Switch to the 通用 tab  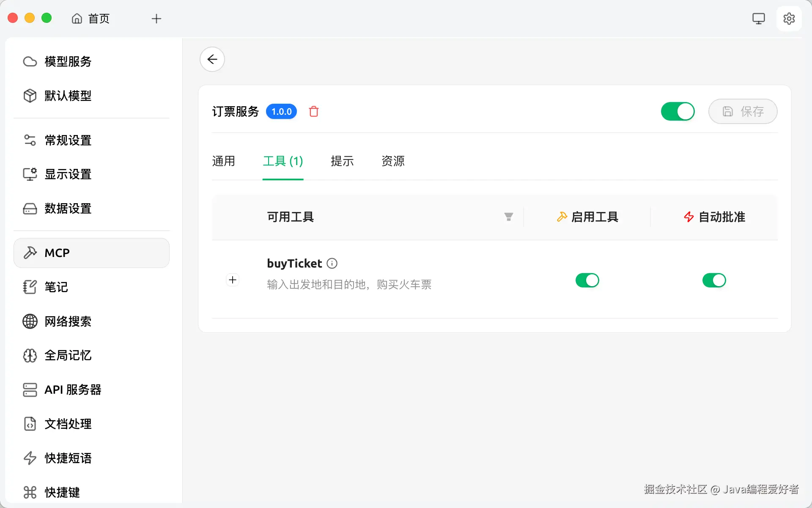(x=223, y=161)
